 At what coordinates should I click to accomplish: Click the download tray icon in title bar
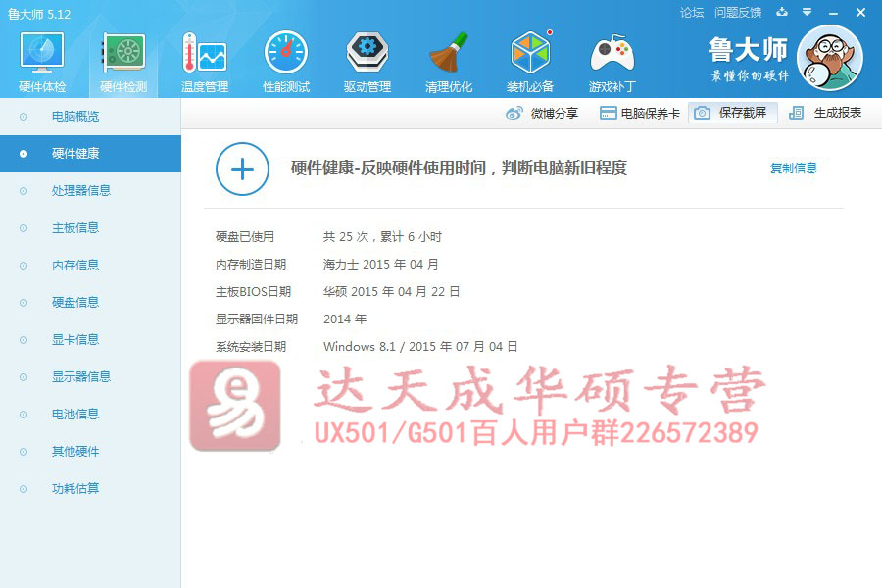(782, 12)
